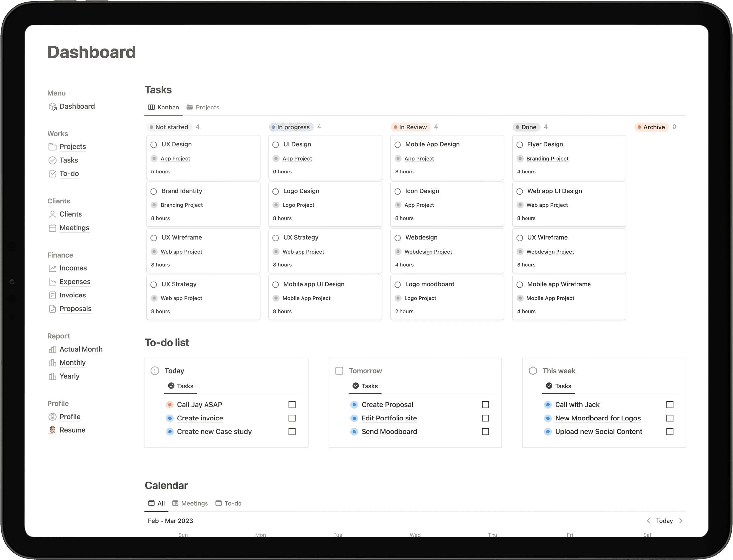Click the Yearly bar-chart icon
The width and height of the screenshot is (733, 560).
[x=53, y=376]
